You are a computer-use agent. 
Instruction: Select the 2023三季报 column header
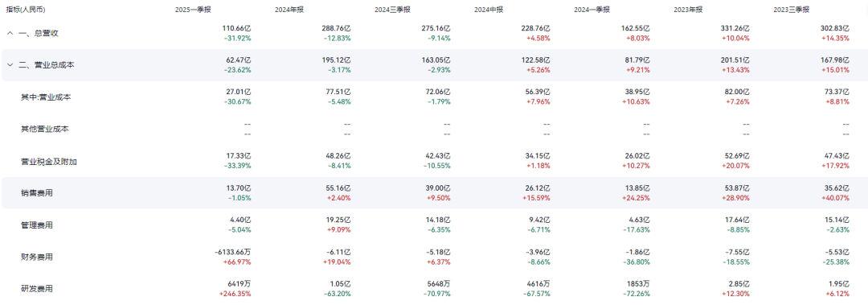(x=791, y=10)
